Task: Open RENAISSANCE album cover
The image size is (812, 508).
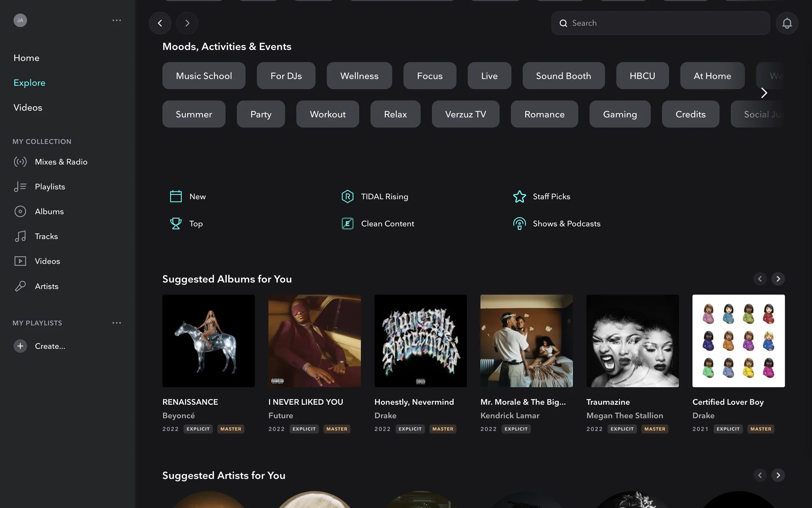Action: coord(208,341)
